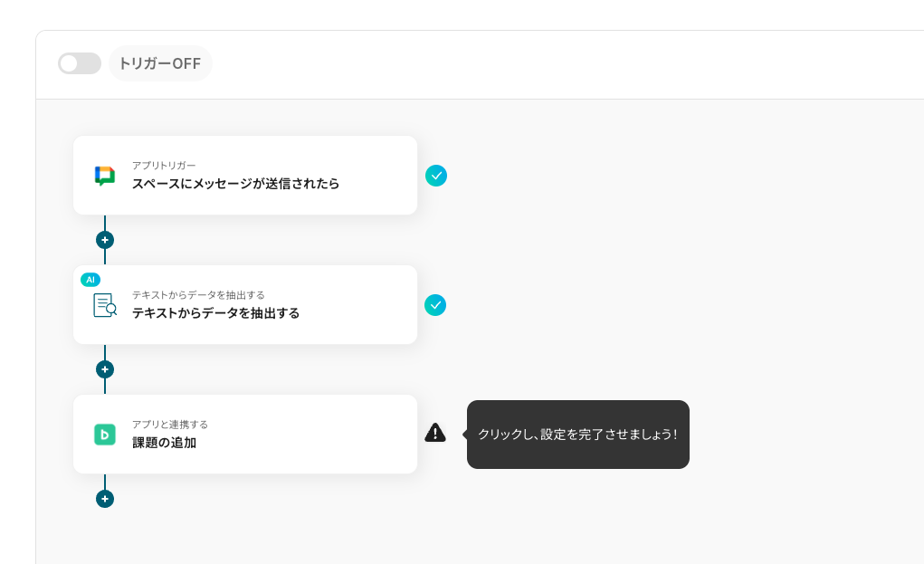The height and width of the screenshot is (564, 924).
Task: Click the checkmark beside the app trigger step
Action: click(x=436, y=176)
